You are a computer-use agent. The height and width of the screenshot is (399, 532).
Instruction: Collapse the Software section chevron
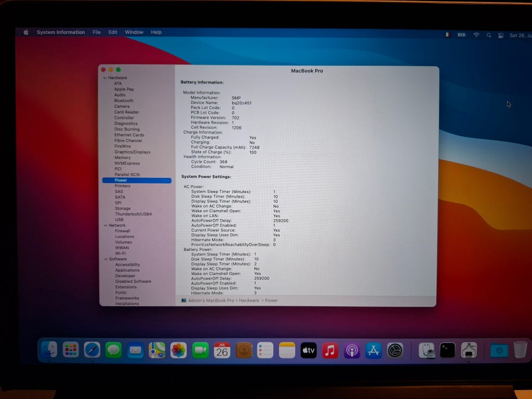click(106, 259)
